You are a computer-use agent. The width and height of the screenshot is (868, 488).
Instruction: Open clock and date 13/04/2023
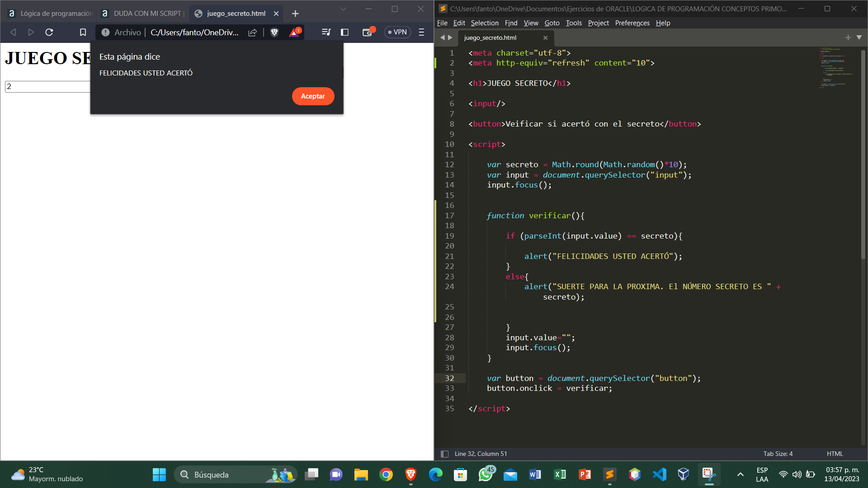842,474
